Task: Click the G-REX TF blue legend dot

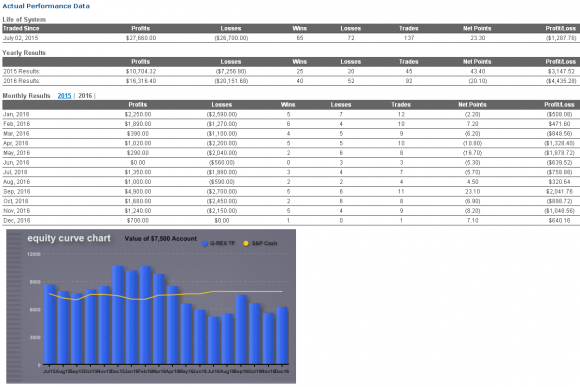Action: pos(205,243)
